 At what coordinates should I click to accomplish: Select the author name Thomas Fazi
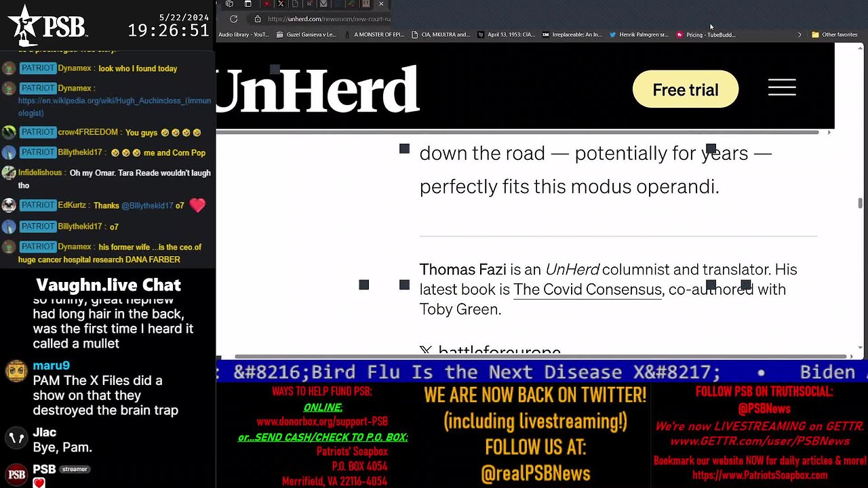[x=463, y=269]
